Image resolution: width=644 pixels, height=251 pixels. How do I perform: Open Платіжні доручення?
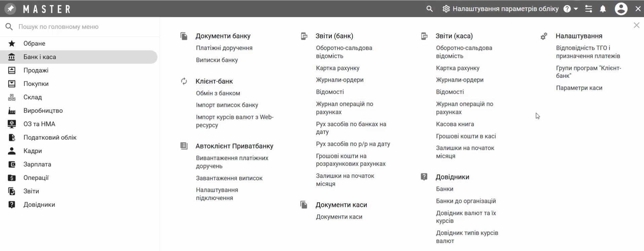click(224, 48)
